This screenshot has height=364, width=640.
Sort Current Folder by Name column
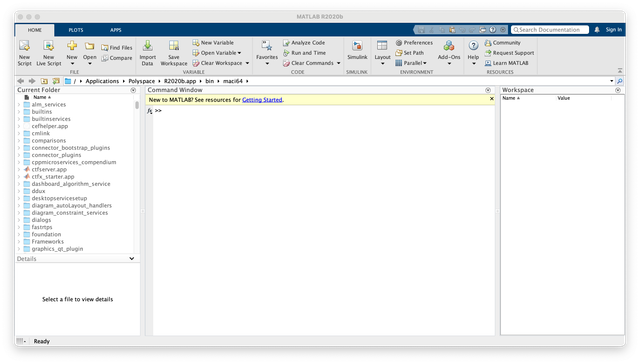pos(42,97)
